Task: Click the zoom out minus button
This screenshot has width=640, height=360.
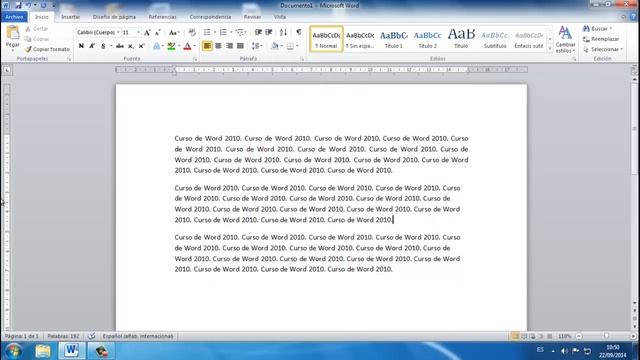Action: 579,336
